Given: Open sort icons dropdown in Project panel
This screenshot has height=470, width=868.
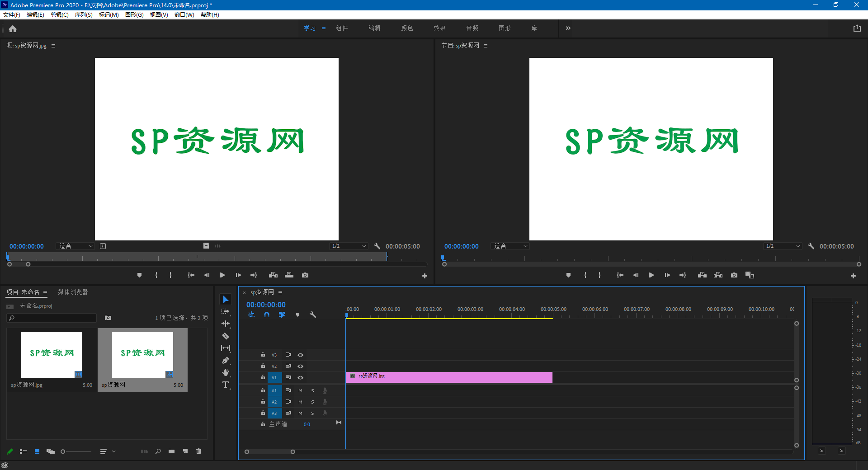Looking at the screenshot, I should tap(108, 451).
